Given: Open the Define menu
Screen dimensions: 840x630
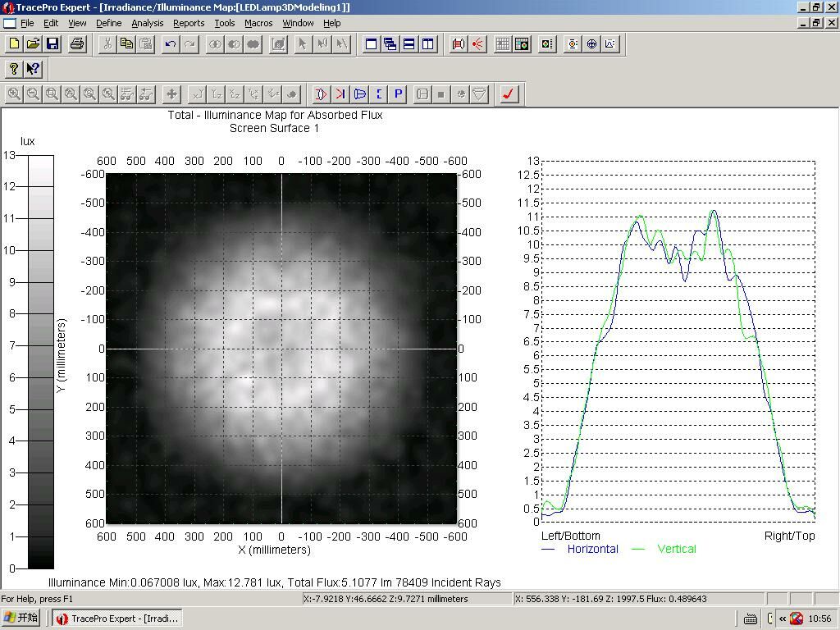Looking at the screenshot, I should (x=109, y=23).
